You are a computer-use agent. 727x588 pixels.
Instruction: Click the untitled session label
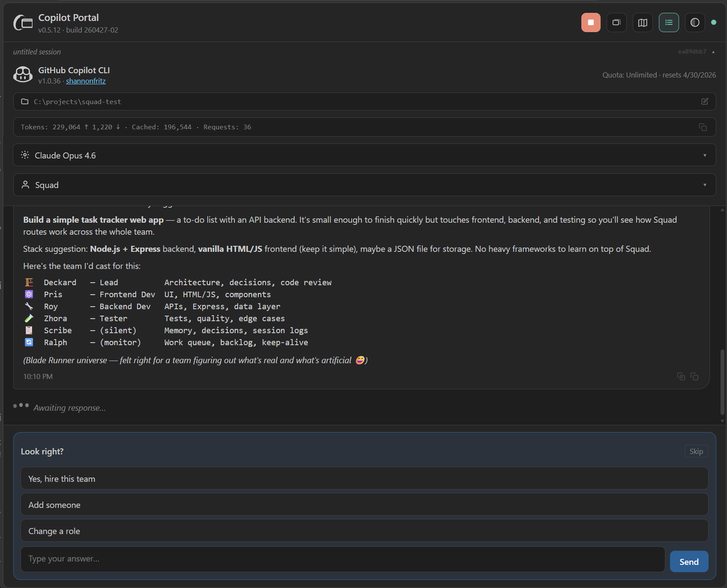pos(37,52)
